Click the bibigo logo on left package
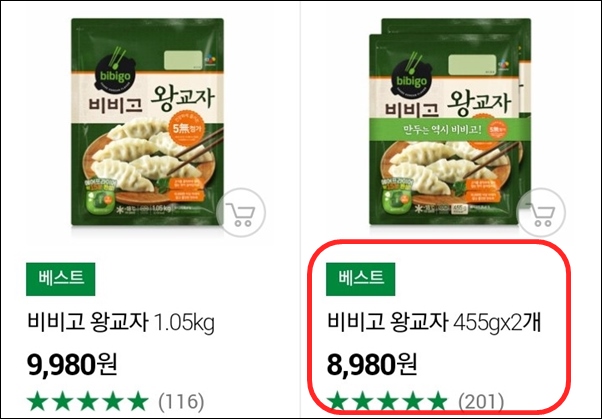 pyautogui.click(x=115, y=73)
